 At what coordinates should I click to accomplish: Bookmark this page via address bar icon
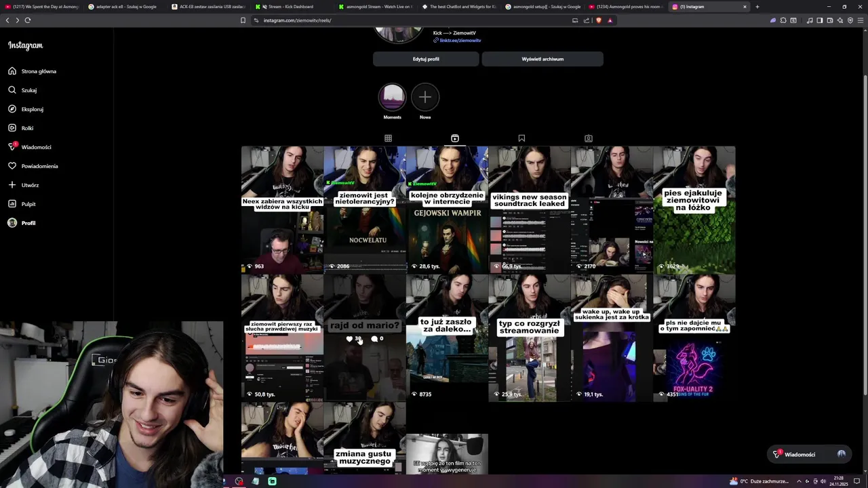tap(243, 20)
